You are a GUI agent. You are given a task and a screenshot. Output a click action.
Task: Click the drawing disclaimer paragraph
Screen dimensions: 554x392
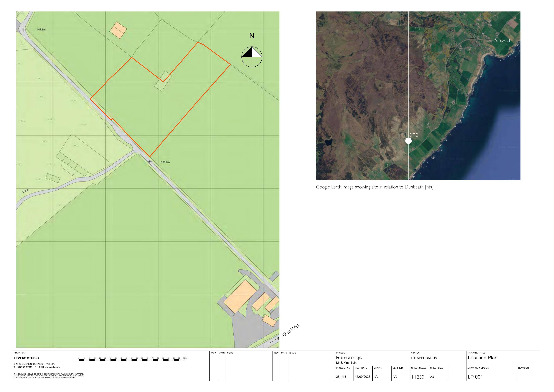[49, 376]
